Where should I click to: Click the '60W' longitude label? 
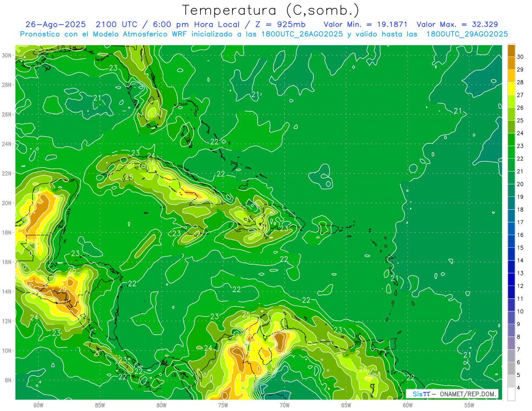click(408, 405)
